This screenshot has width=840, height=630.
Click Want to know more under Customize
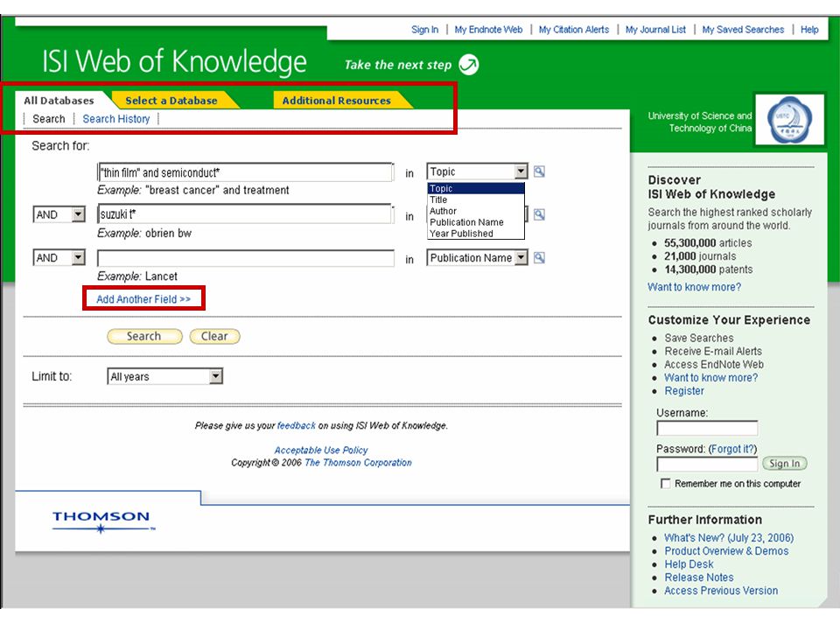710,378
